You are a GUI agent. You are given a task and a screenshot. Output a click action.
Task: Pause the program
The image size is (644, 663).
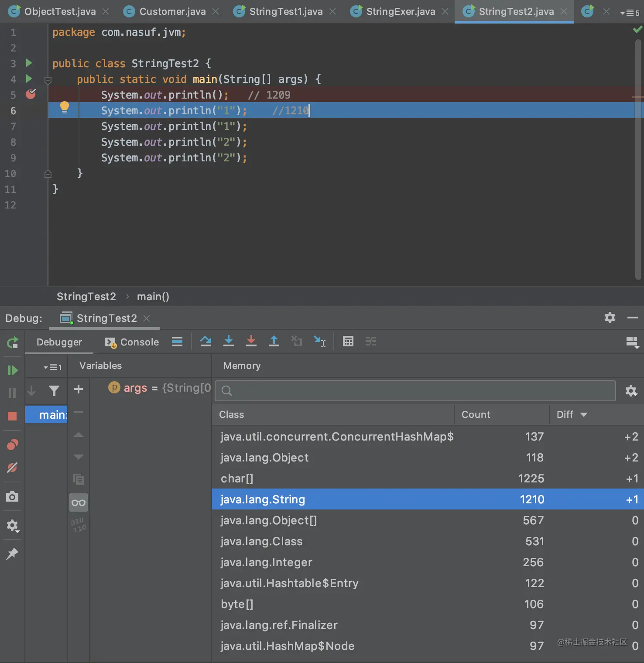coord(12,393)
